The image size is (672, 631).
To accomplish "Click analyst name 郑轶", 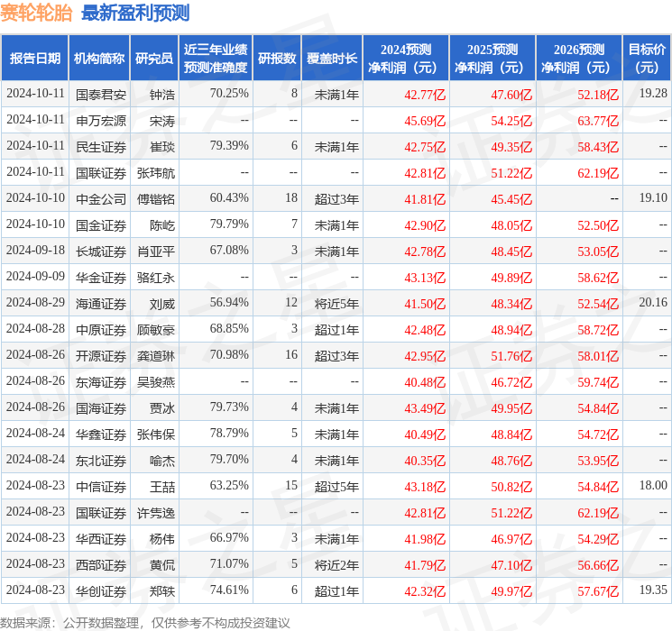I will pyautogui.click(x=162, y=591).
